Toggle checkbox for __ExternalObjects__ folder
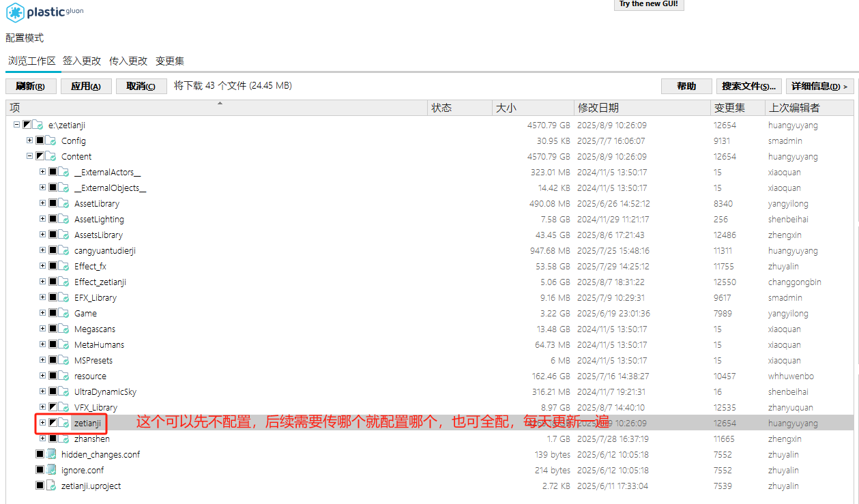This screenshot has width=859, height=504. click(53, 188)
